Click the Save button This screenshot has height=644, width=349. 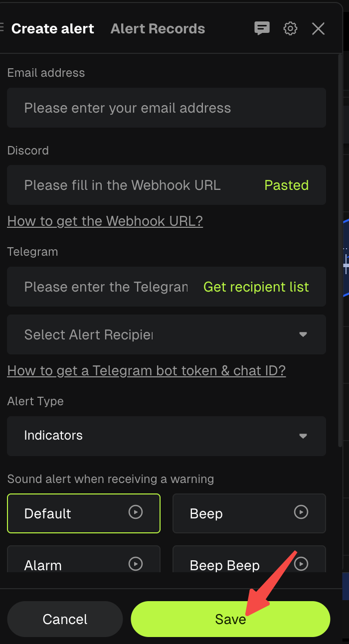(x=230, y=619)
